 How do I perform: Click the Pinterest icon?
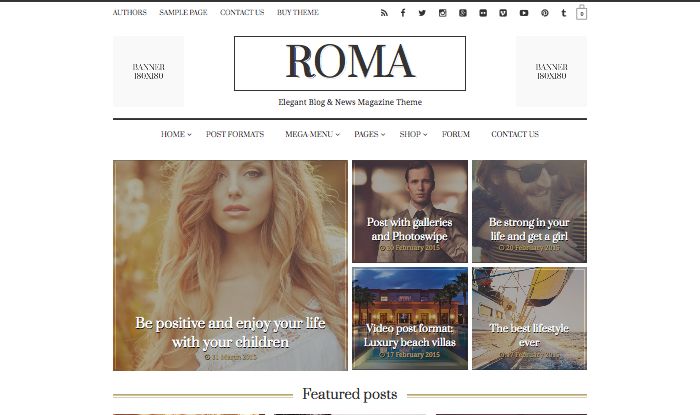point(545,13)
